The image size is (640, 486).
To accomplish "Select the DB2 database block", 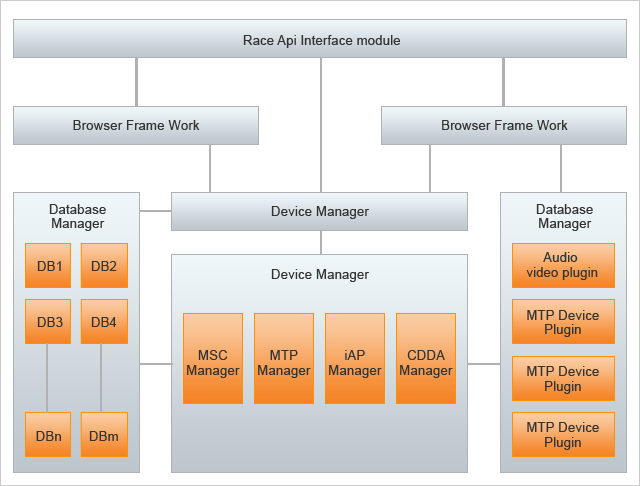I will pos(104,266).
